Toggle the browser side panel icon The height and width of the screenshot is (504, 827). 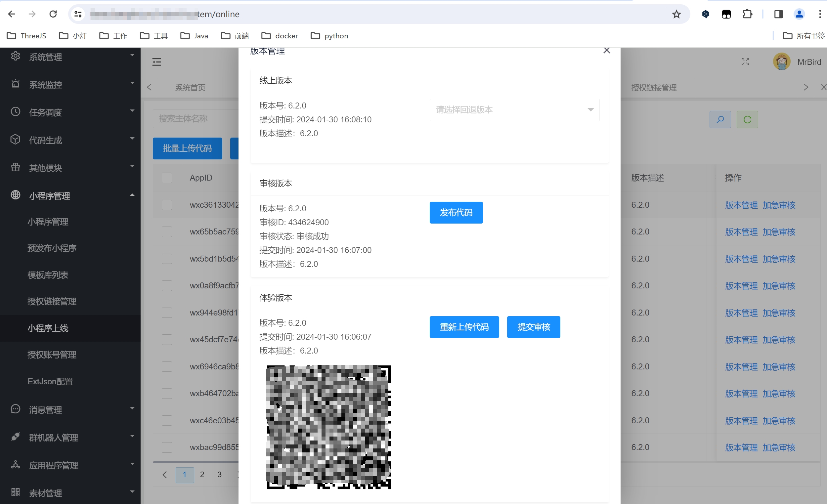click(x=778, y=14)
